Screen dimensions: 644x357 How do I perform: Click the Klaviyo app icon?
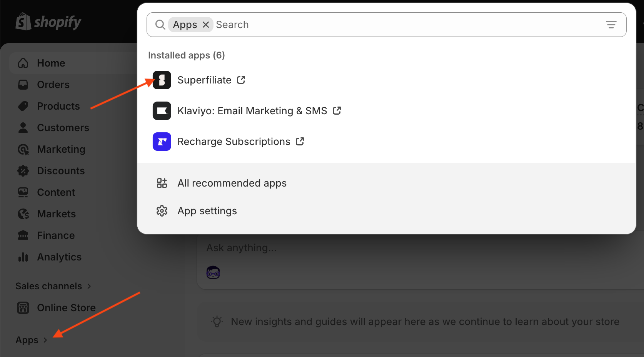[162, 111]
